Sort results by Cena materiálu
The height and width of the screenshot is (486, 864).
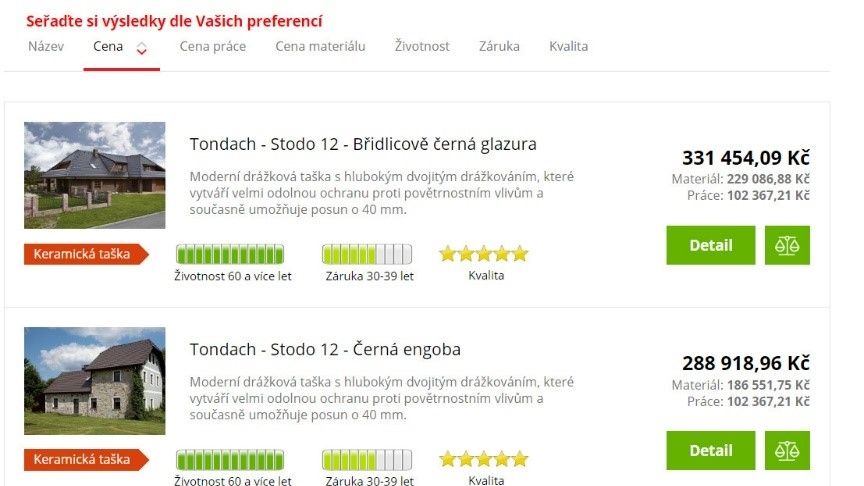click(320, 46)
